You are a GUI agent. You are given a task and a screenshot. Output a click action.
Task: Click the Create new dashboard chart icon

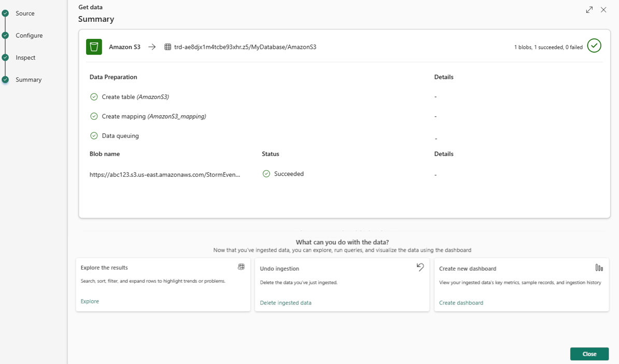click(599, 268)
